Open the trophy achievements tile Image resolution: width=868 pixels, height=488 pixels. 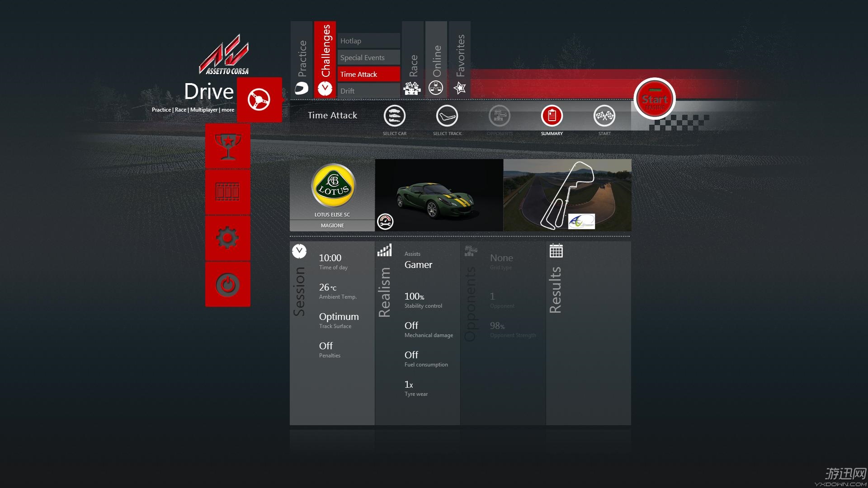point(228,146)
